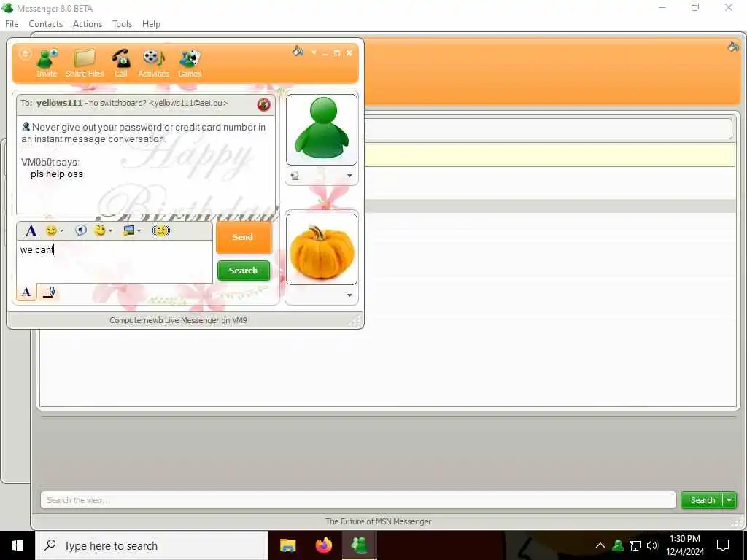Open the Tools menu
Image resolution: width=747 pixels, height=560 pixels.
click(122, 24)
